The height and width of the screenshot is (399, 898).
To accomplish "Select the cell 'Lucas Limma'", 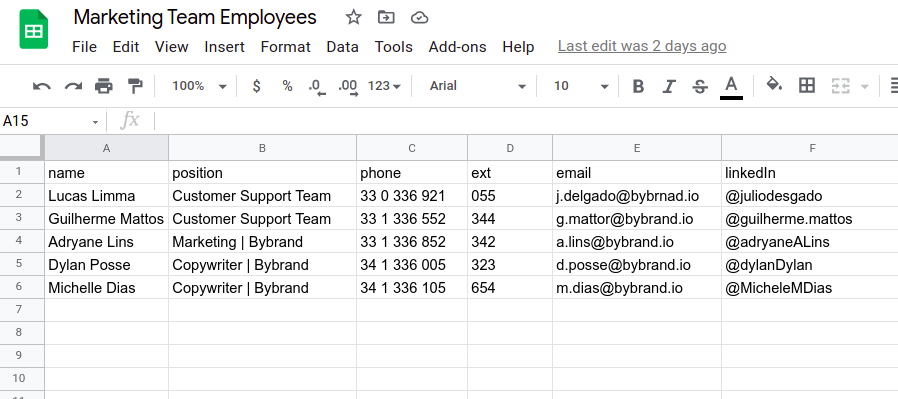I will tap(107, 196).
